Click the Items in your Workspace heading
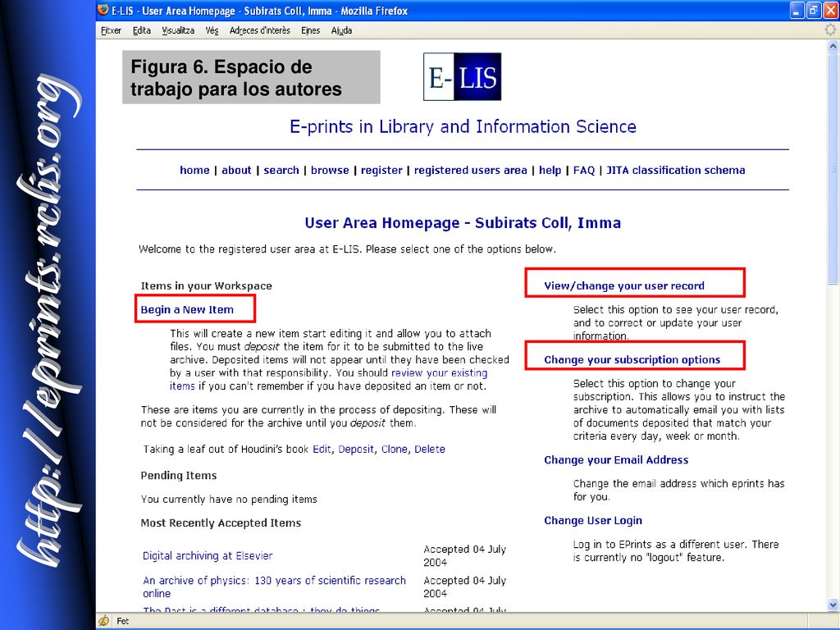The image size is (840, 630). [x=206, y=285]
